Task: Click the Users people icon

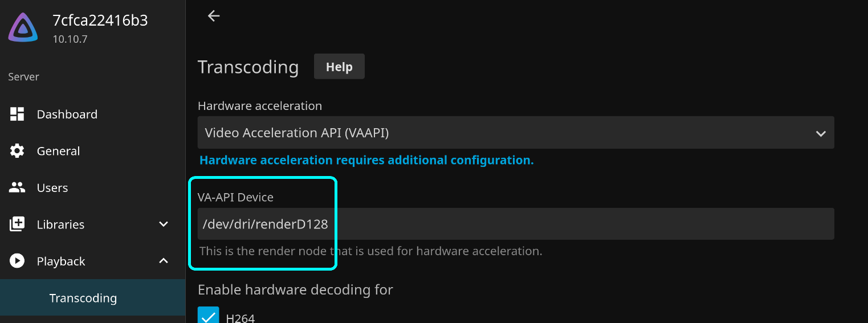Action: click(x=17, y=187)
